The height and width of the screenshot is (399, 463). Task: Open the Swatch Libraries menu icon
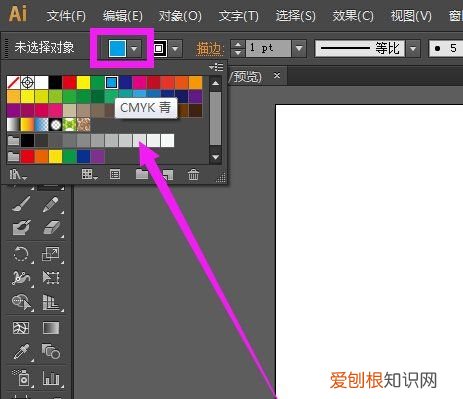(x=18, y=174)
